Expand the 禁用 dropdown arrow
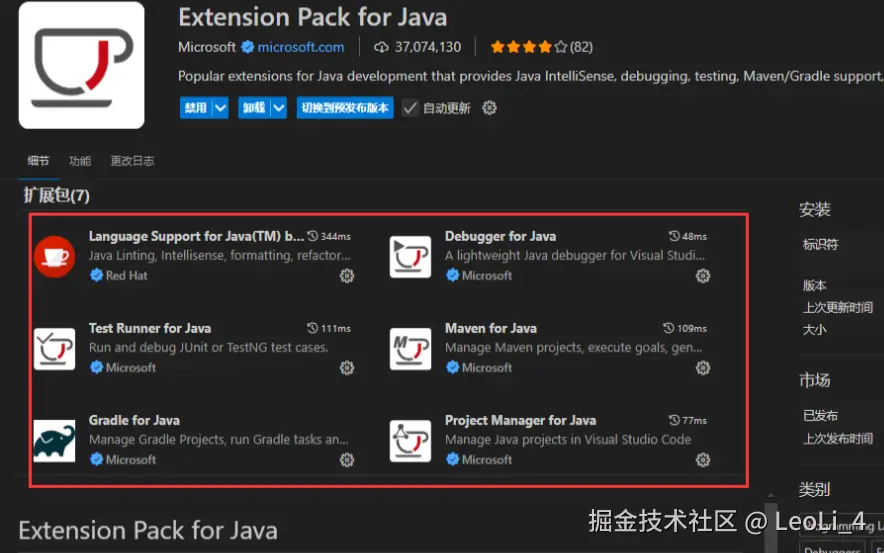This screenshot has height=553, width=884. pyautogui.click(x=220, y=108)
